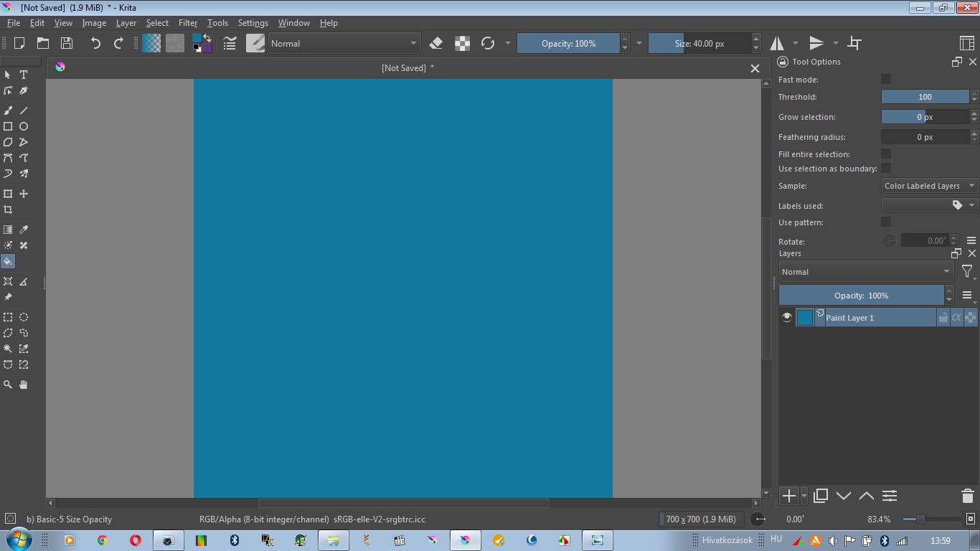
Task: Open the Sample Color Labeled Layers dropdown
Action: tap(930, 186)
